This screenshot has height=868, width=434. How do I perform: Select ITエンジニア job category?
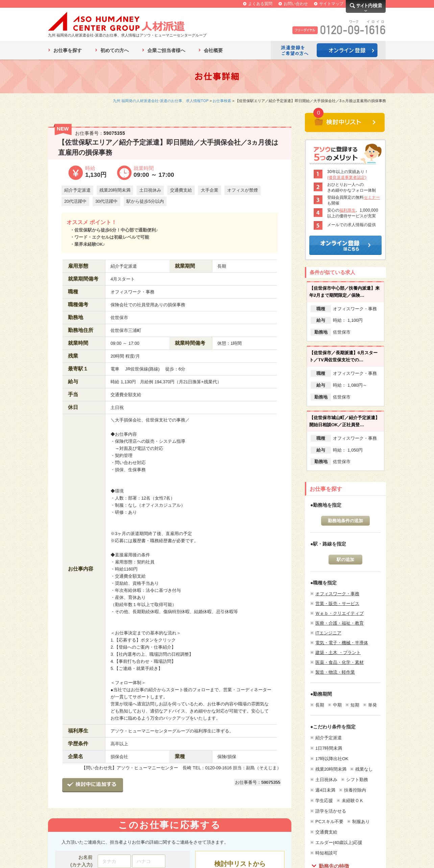pos(328,633)
